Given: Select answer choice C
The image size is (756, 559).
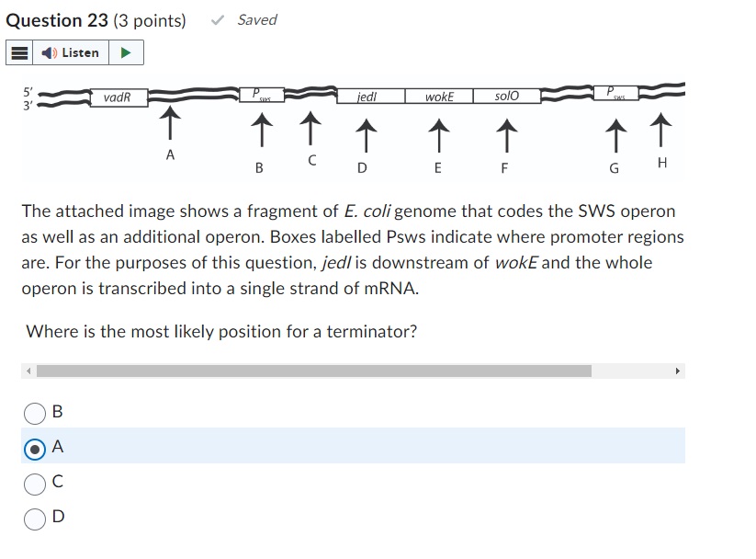Looking at the screenshot, I should [34, 482].
